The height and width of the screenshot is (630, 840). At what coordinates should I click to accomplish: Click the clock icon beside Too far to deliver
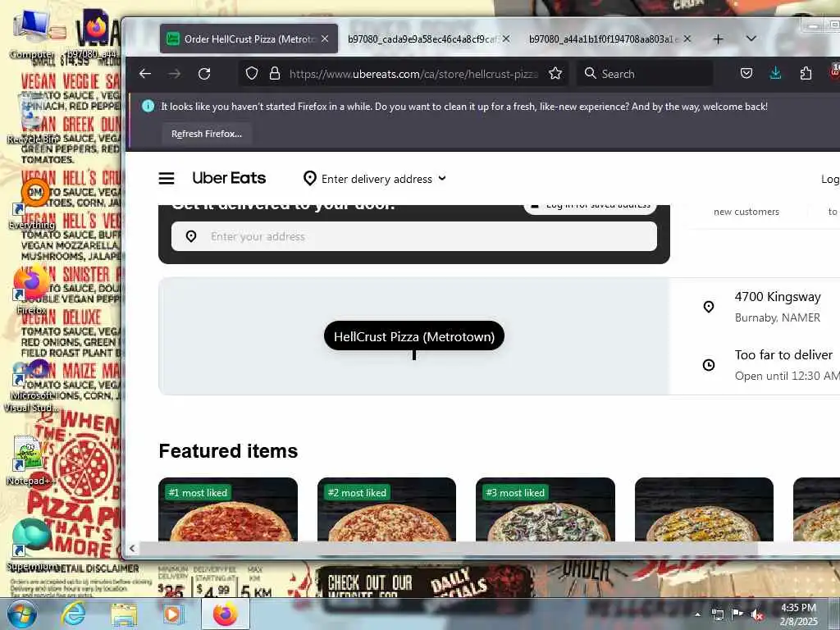point(708,365)
